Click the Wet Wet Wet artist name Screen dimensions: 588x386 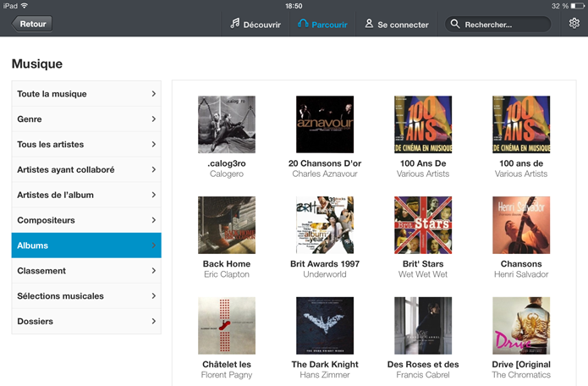(x=423, y=274)
